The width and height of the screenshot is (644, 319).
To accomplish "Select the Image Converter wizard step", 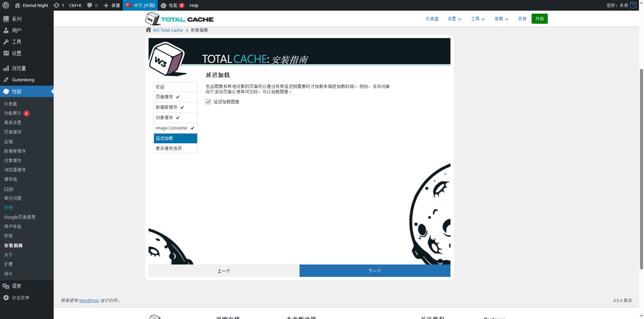I will [x=175, y=128].
